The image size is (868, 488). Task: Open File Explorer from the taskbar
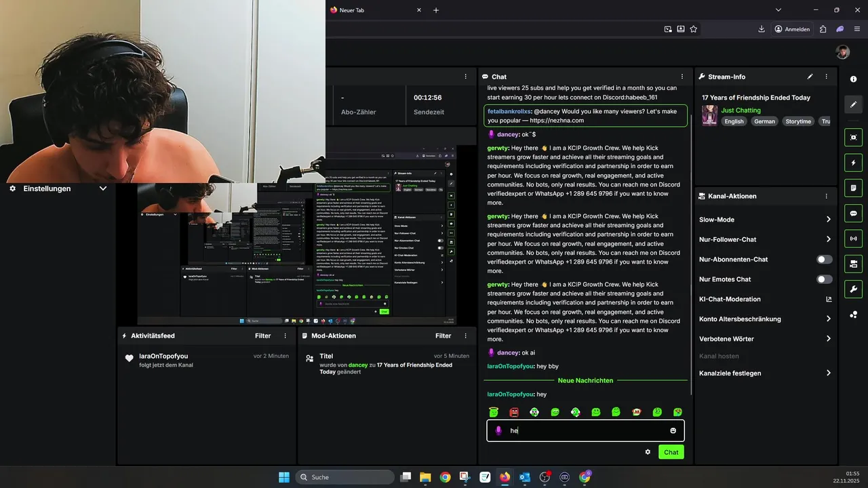tap(425, 477)
